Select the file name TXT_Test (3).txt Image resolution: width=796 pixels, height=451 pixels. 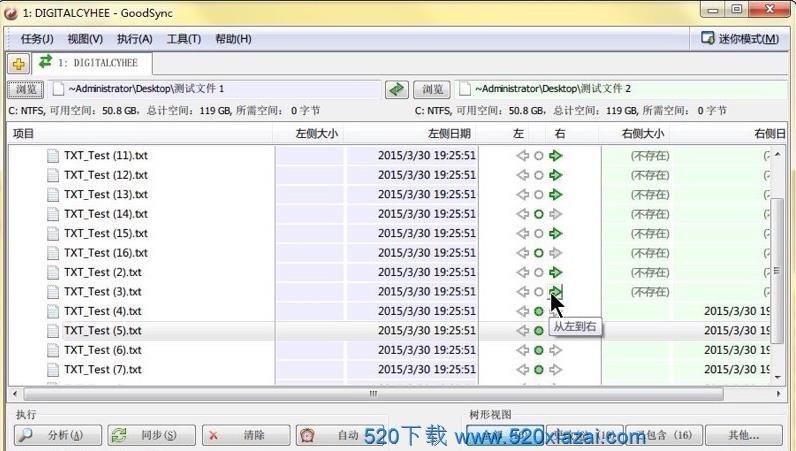coord(103,292)
